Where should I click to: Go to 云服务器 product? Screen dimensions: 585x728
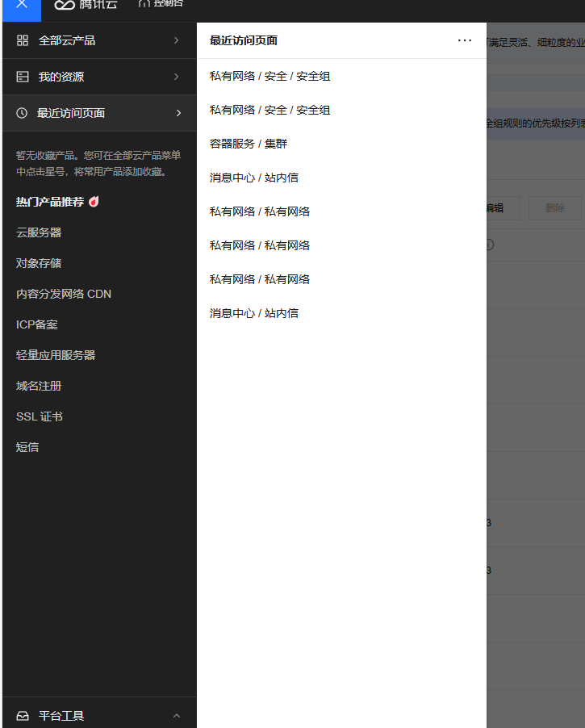(39, 232)
